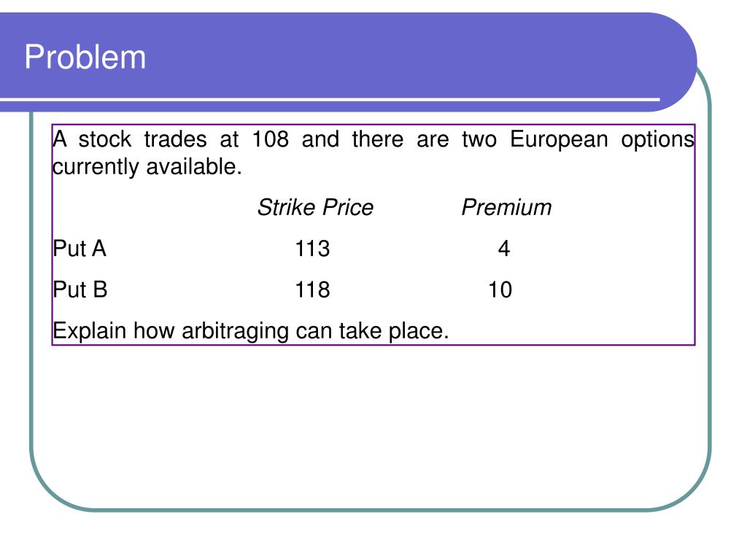The width and height of the screenshot is (747, 560).
Task: Click the word "trades" in first sentence
Action: click(x=175, y=139)
